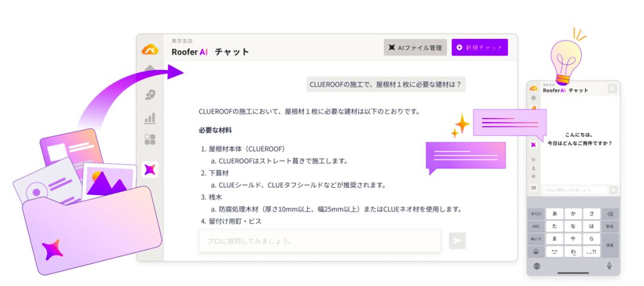Screen dimensions: 644x286
Task: Select the purple AI sparkle icon in desktop sidebar
Action: [x=150, y=170]
